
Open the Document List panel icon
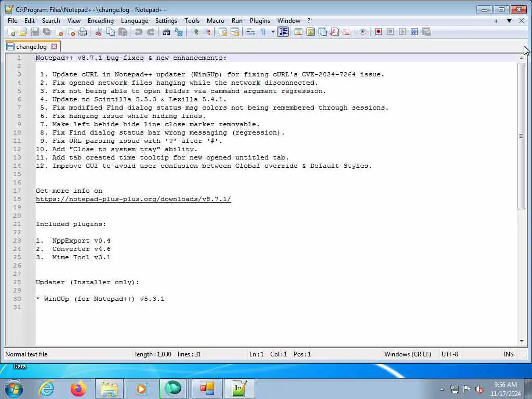pos(323,32)
